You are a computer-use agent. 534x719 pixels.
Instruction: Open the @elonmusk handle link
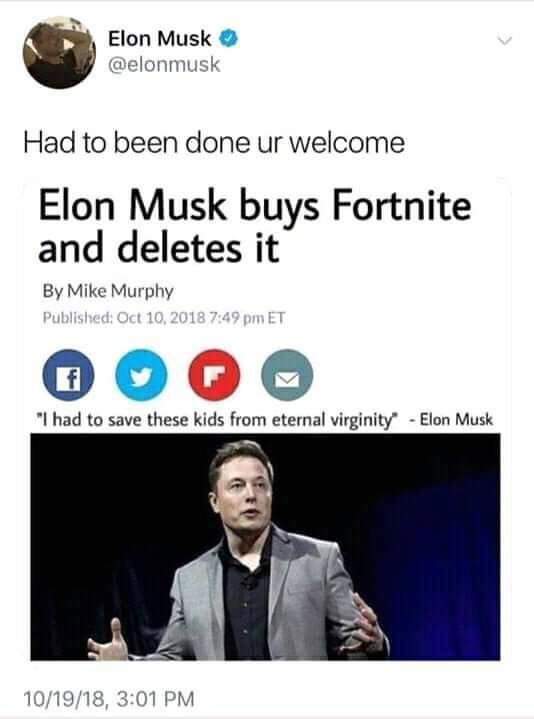(x=164, y=64)
